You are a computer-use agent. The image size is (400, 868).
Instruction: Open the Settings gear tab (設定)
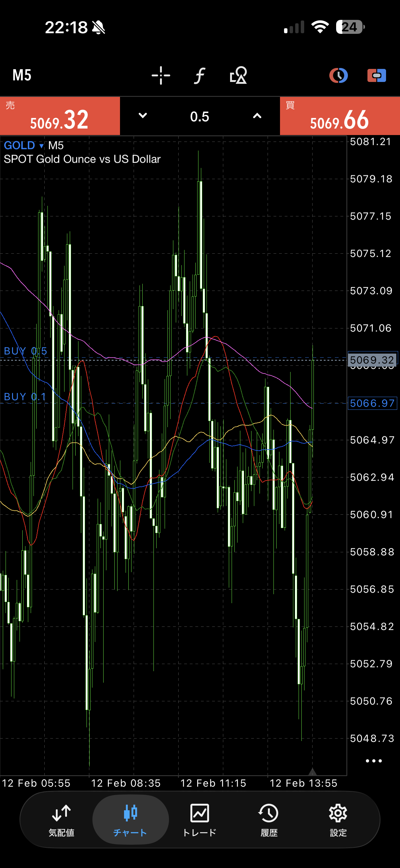click(x=338, y=820)
